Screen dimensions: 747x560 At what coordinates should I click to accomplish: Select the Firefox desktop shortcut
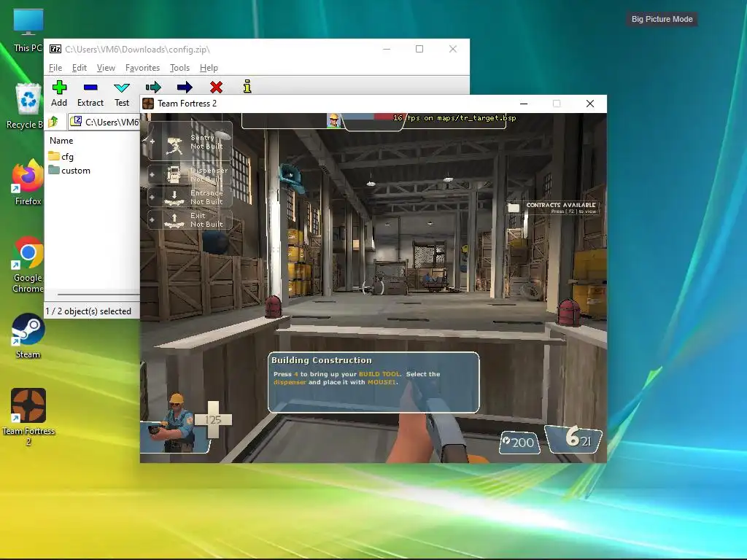28,183
